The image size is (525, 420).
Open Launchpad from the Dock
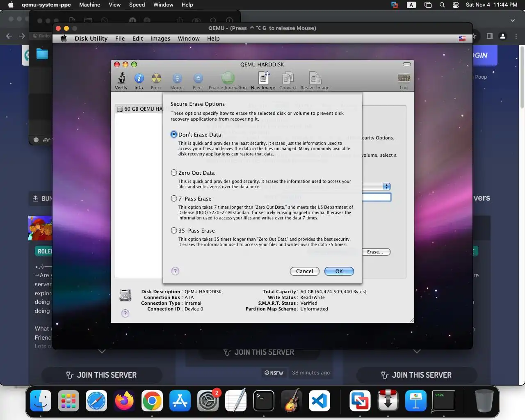click(x=68, y=400)
